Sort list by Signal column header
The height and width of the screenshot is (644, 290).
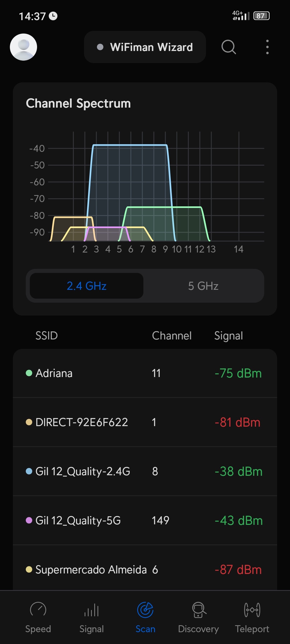click(x=229, y=336)
